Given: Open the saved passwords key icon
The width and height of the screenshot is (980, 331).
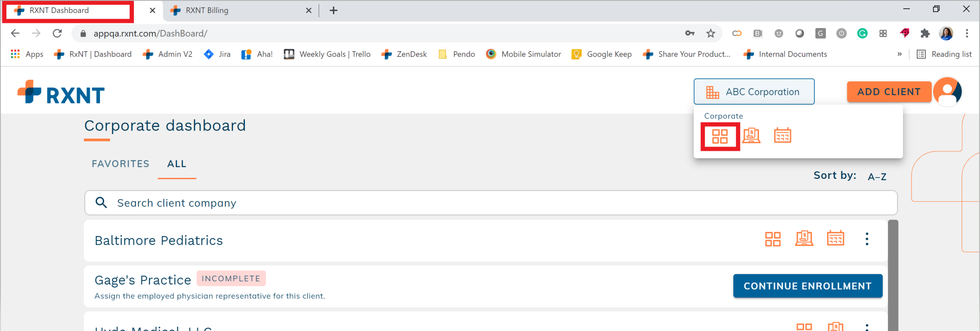Looking at the screenshot, I should [x=690, y=33].
